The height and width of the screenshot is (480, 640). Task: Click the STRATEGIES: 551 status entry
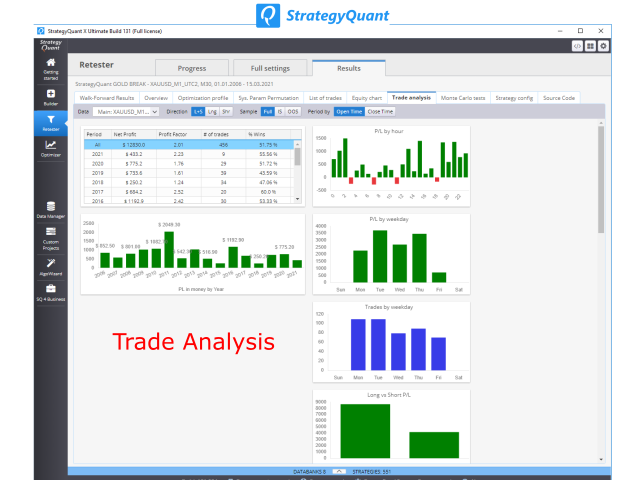tap(371, 471)
